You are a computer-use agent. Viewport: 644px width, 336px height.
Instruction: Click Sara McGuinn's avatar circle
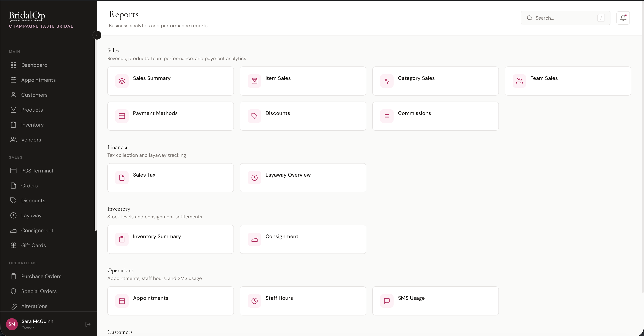[x=12, y=324]
